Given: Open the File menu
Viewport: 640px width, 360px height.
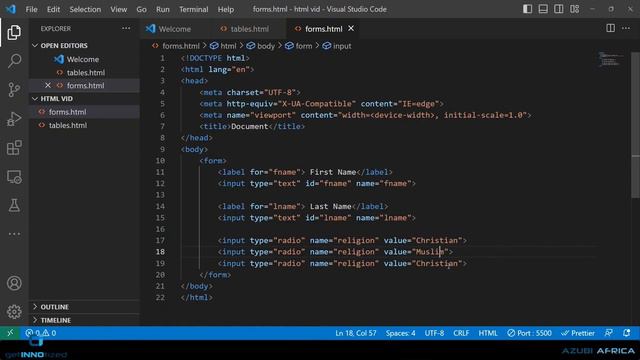Looking at the screenshot, I should click(31, 9).
